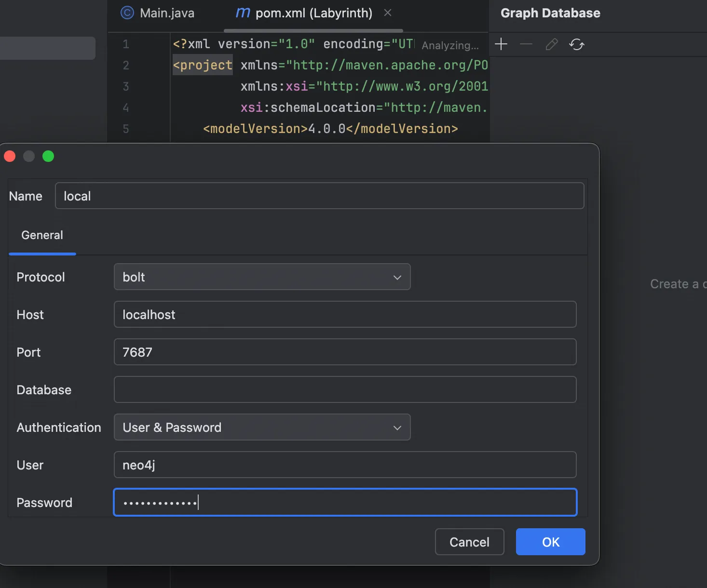Open the Protocol dropdown showing bolt
This screenshot has width=707, height=588.
[262, 277]
